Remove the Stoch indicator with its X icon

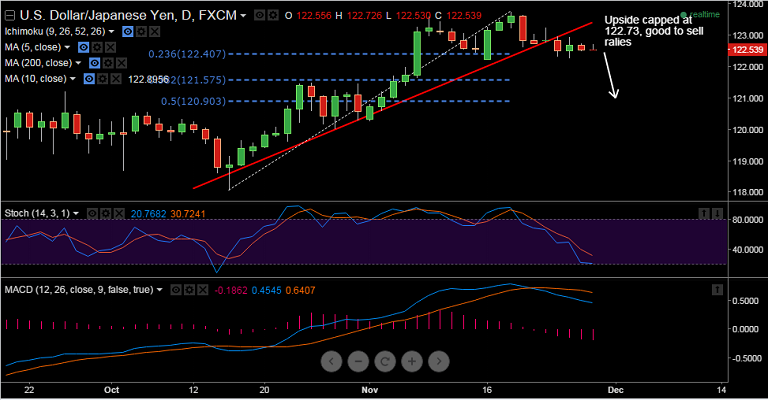(119, 214)
